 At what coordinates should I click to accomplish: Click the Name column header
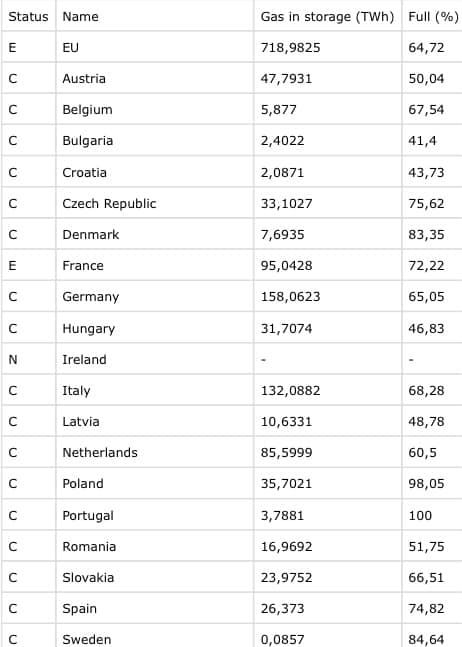tap(80, 17)
